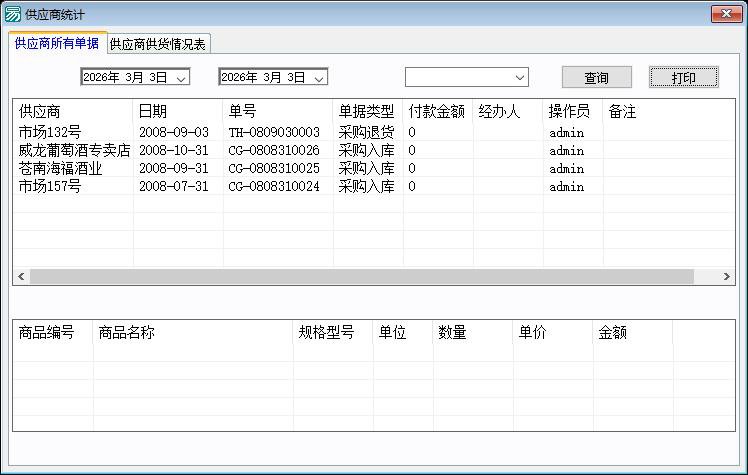Select order CG-0808310025 cell
The width and height of the screenshot is (748, 475).
[274, 168]
